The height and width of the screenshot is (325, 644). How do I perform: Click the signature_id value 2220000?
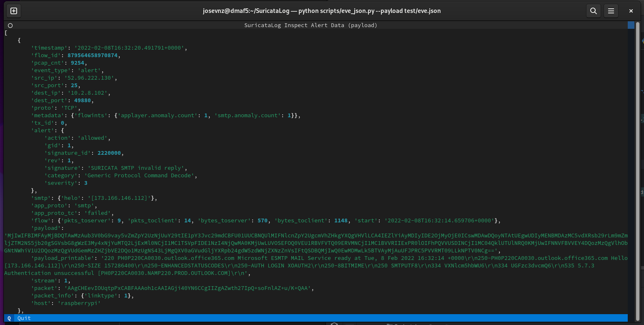110,153
